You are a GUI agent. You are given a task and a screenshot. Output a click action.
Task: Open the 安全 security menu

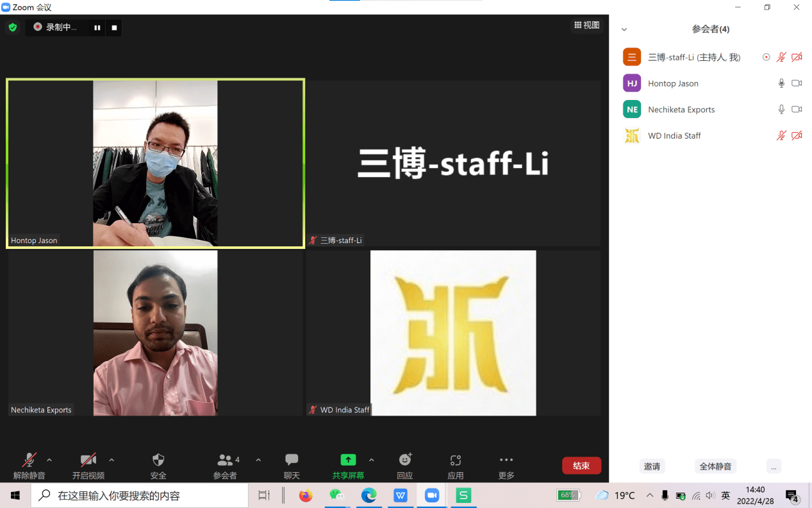pos(158,466)
